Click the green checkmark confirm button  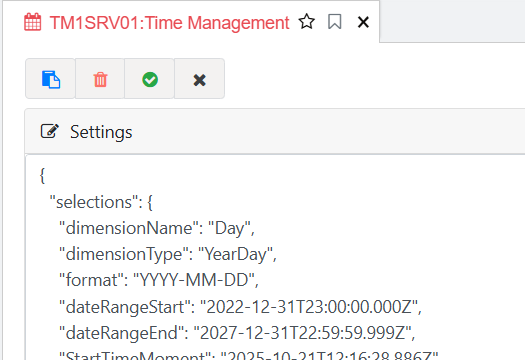[x=150, y=79]
